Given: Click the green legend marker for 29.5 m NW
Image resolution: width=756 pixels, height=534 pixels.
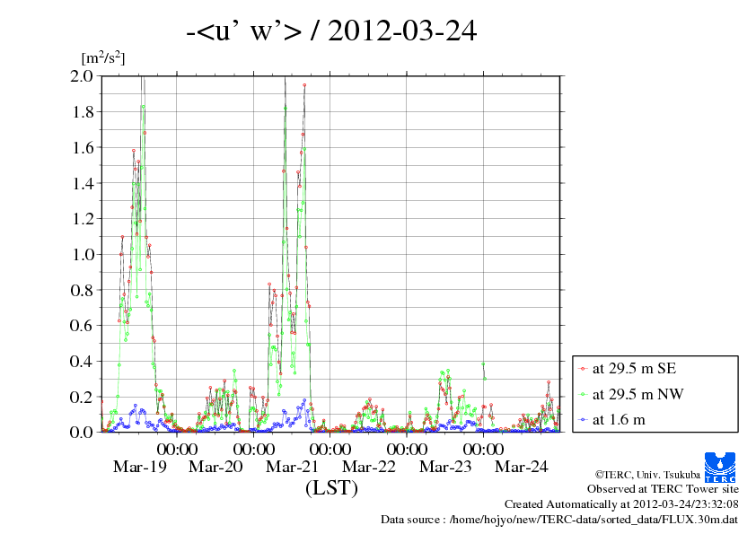Looking at the screenshot, I should 583,395.
